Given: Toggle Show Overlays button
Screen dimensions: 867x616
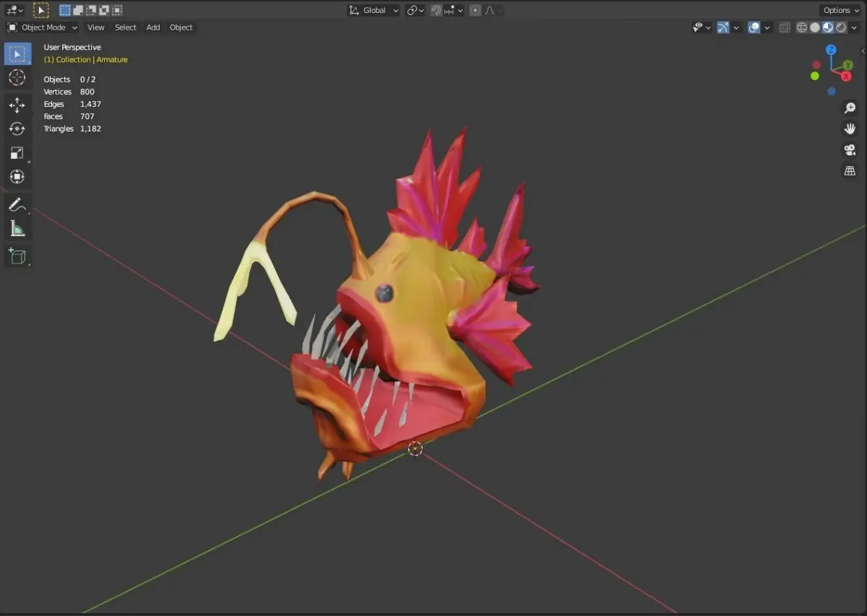Looking at the screenshot, I should pos(754,27).
